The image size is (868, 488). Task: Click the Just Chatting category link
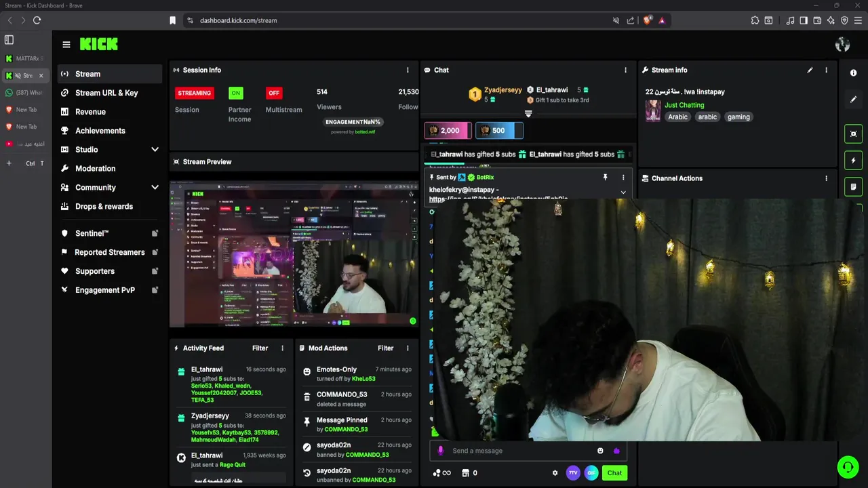click(x=684, y=105)
